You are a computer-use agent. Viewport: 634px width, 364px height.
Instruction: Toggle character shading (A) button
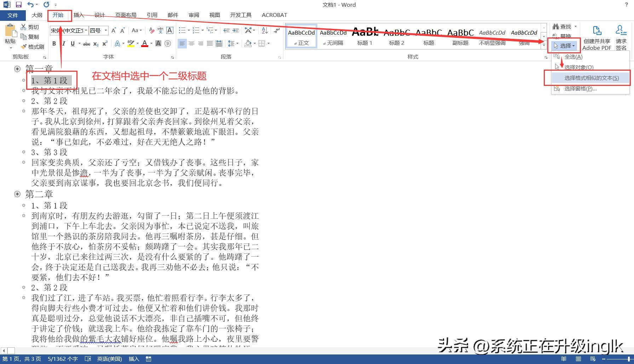coord(158,43)
